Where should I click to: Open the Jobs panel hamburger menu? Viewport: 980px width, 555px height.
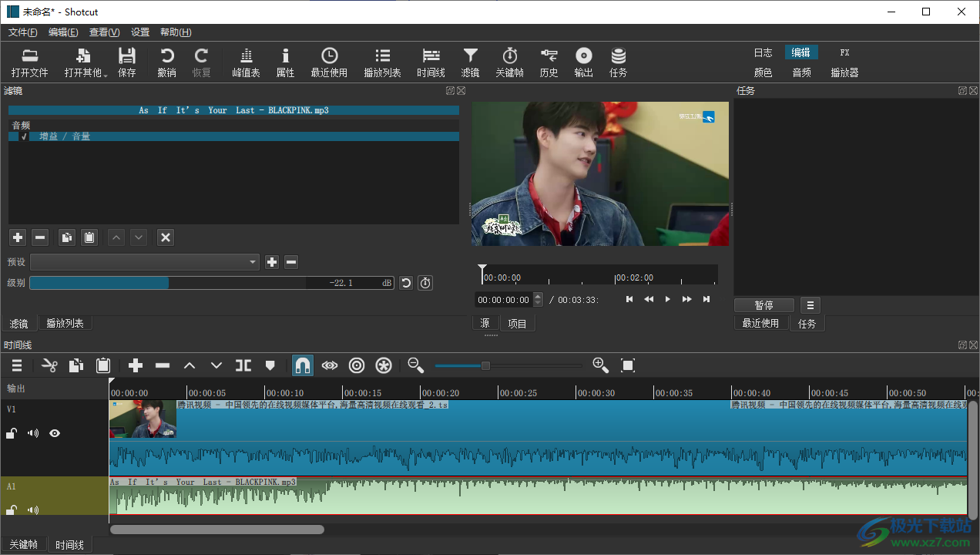tap(809, 305)
